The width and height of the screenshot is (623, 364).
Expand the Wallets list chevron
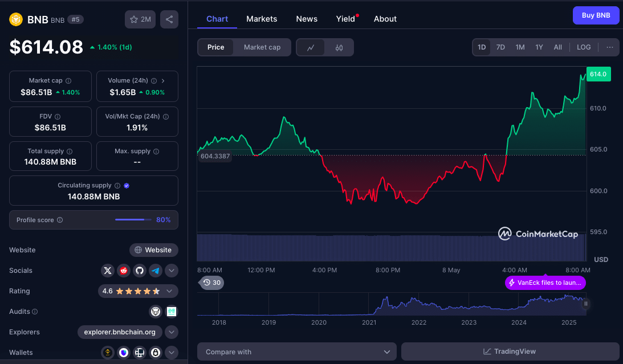coord(171,353)
